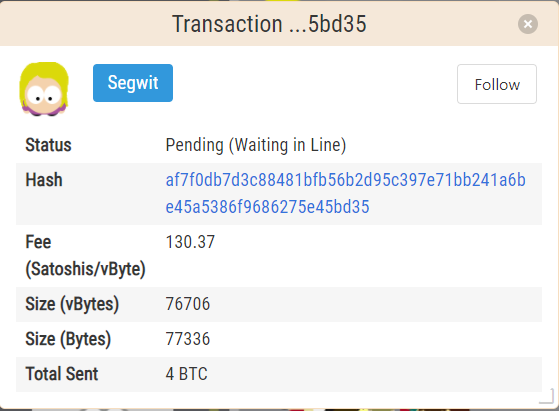Follow this transaction

[497, 84]
